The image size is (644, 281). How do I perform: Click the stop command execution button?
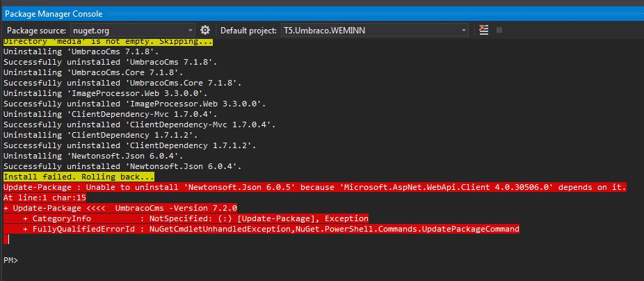[x=499, y=30]
